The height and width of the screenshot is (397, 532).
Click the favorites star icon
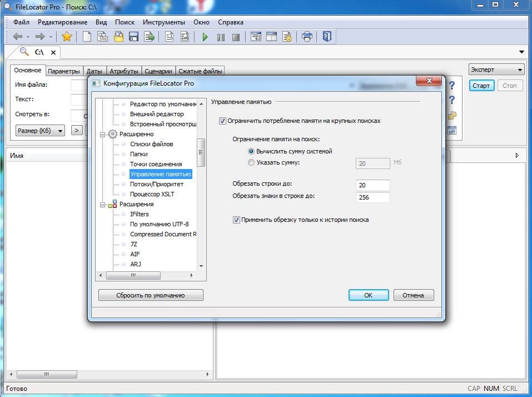67,36
